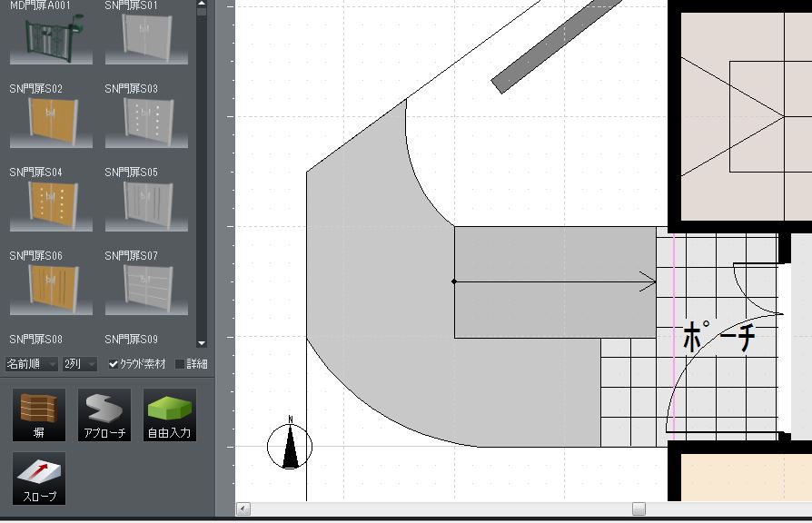Open the 自由入力 free input tool
The width and height of the screenshot is (812, 523).
[169, 415]
